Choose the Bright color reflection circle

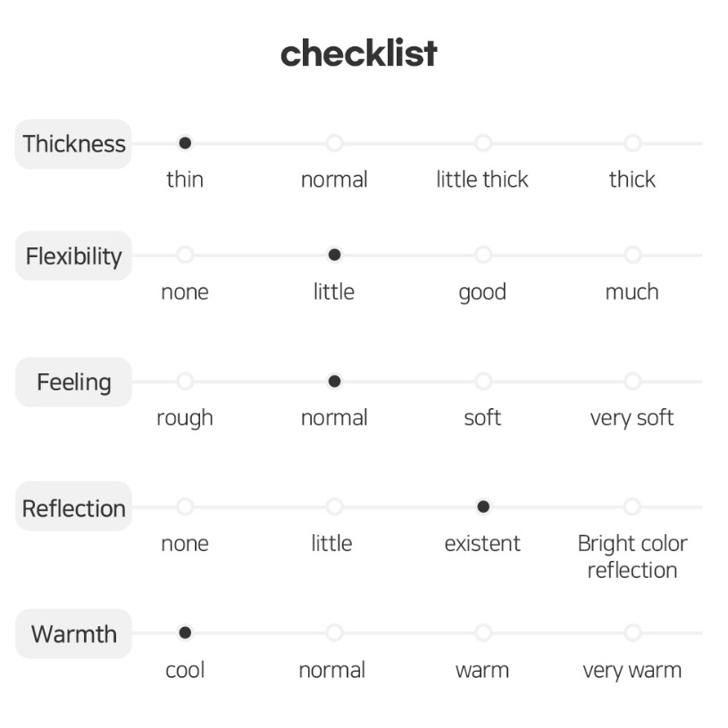(632, 506)
